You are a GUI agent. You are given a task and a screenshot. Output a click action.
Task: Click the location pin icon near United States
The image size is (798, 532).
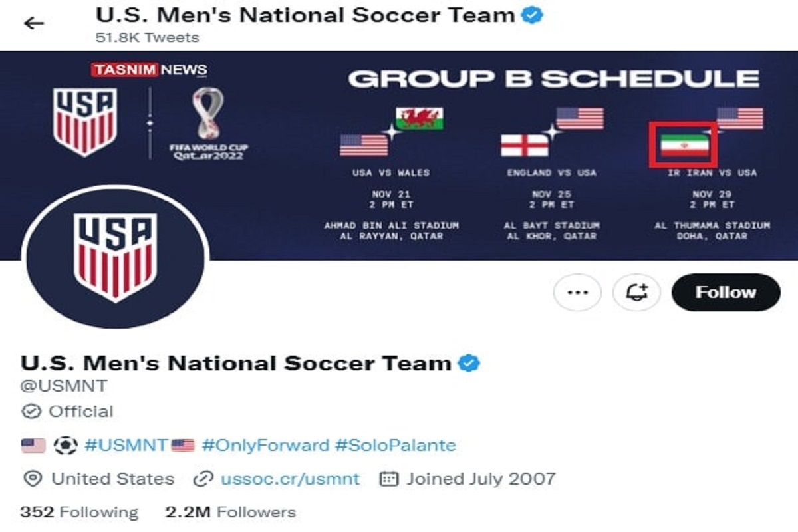pyautogui.click(x=33, y=479)
